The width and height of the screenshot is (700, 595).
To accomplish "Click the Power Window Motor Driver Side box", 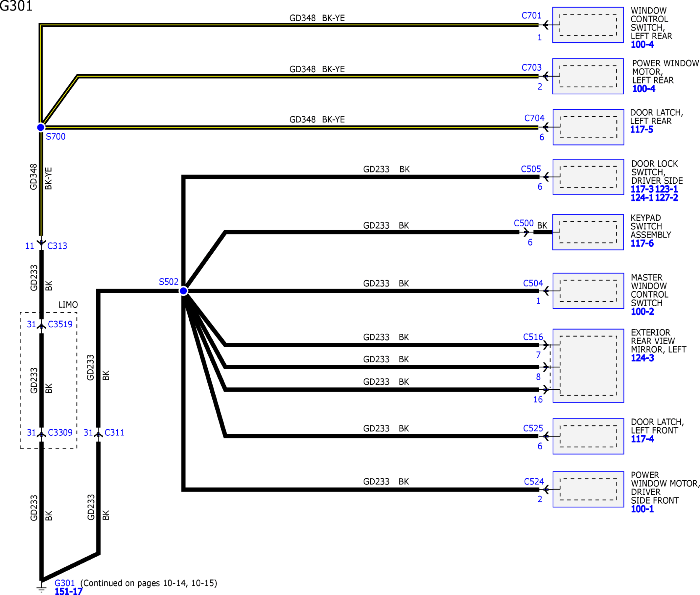I will click(588, 490).
